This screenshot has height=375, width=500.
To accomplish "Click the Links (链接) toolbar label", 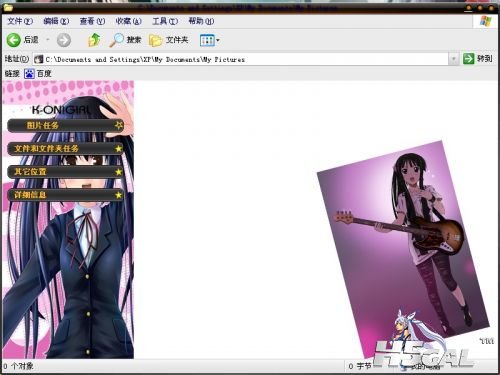I will (12, 73).
